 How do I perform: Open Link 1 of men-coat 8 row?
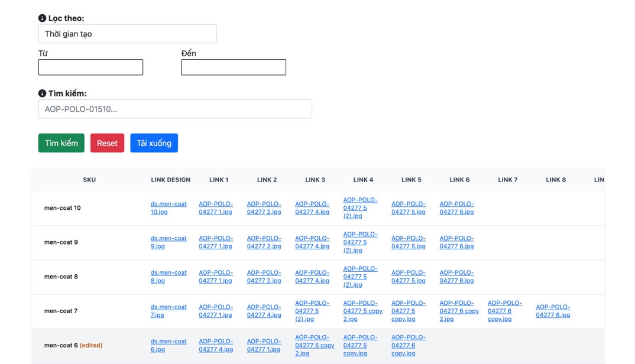click(x=216, y=277)
